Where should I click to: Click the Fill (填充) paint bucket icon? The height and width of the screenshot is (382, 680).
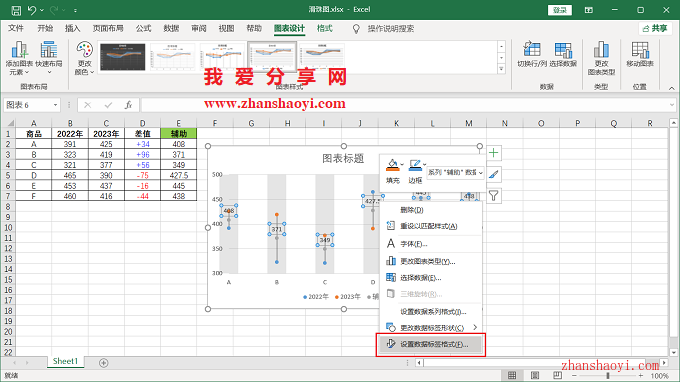[x=392, y=165]
